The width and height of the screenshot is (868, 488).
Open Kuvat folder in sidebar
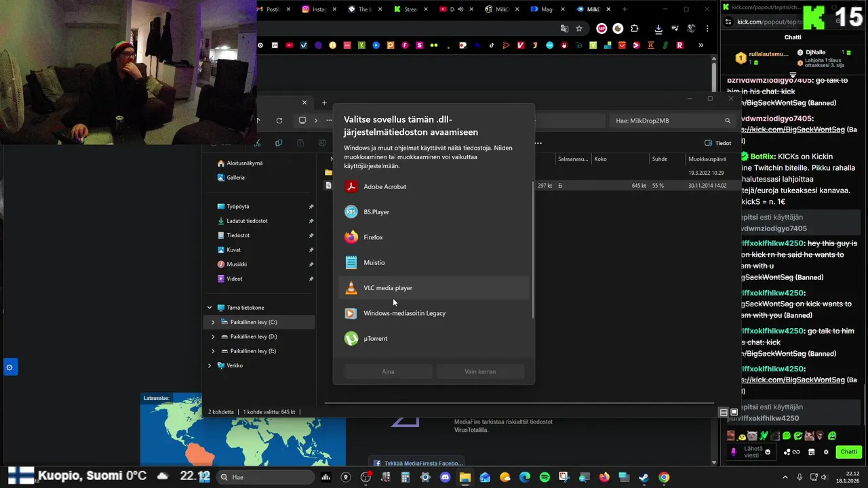point(233,250)
